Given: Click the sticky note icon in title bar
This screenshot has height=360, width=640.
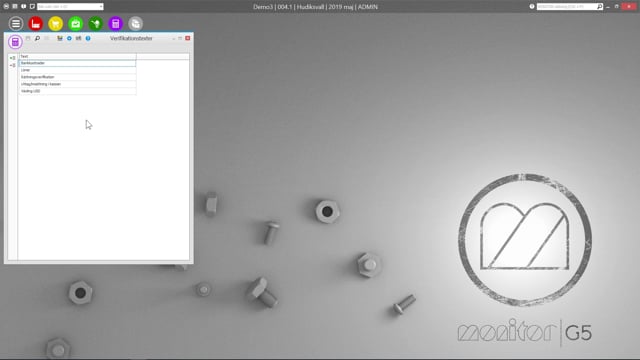Looking at the screenshot, I should (32, 7).
